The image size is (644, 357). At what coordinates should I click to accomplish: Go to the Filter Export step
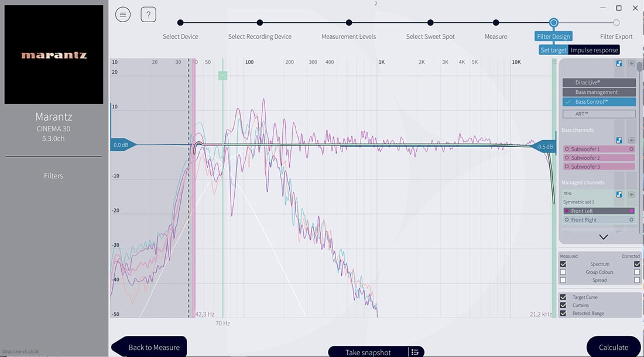[x=616, y=23]
